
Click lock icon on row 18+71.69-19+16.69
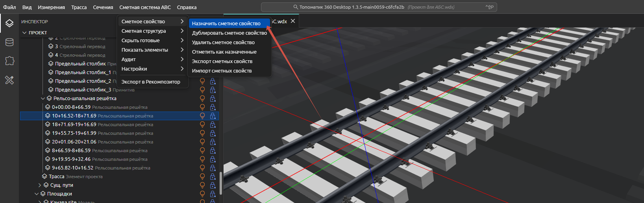213,125
